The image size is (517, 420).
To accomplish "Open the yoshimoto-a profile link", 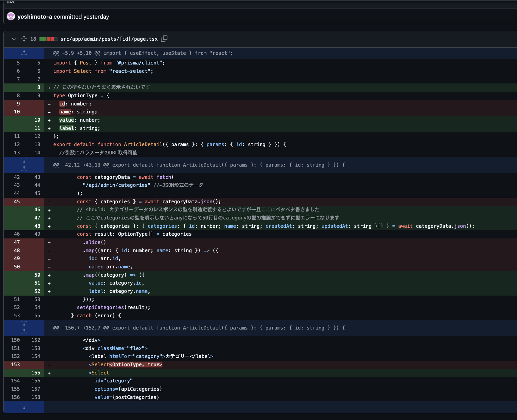I will click(35, 17).
